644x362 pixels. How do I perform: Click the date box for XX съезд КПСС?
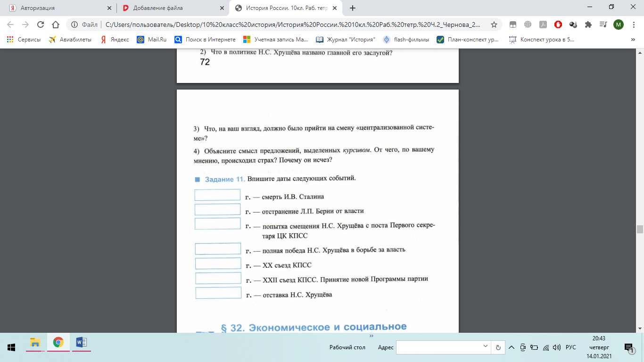218,264
